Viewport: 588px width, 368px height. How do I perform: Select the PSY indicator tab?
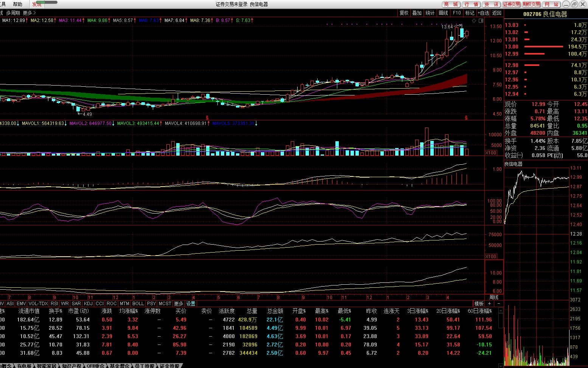152,304
